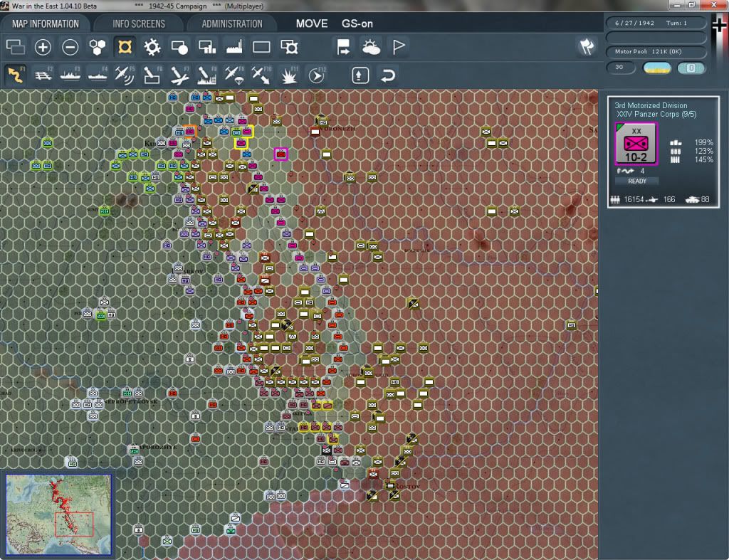Click the gear-shaped toolbar icon

point(152,47)
